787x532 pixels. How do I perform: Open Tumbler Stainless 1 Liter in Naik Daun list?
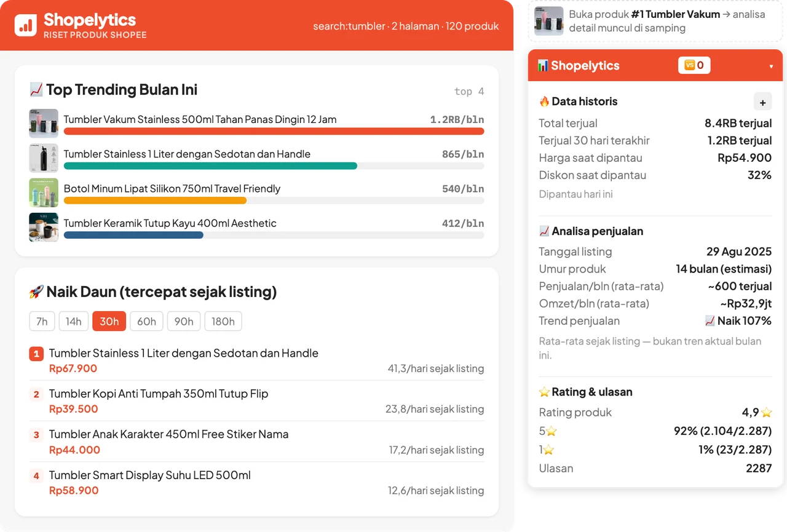[x=184, y=353]
